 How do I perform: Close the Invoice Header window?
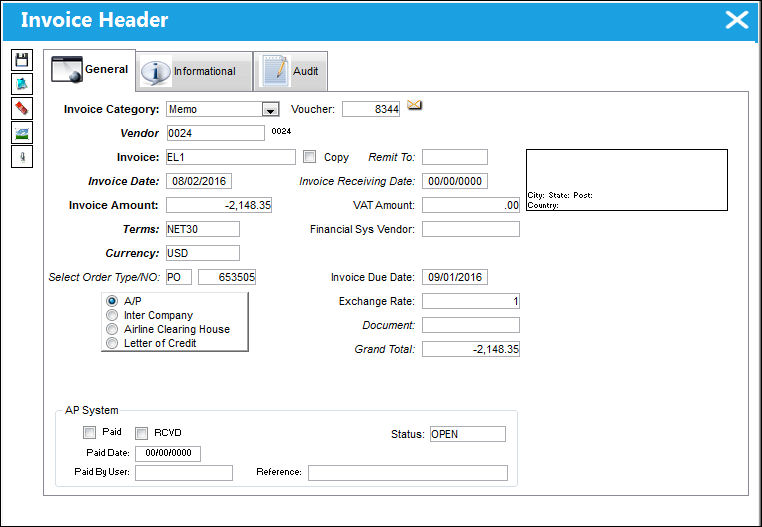click(737, 20)
